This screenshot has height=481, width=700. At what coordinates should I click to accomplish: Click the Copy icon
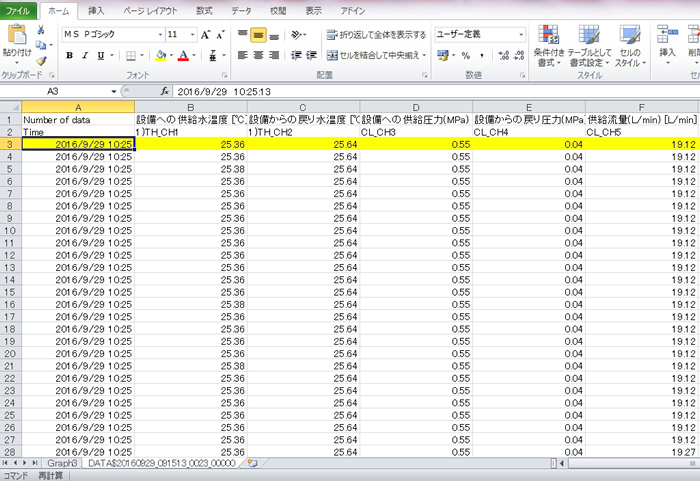pos(41,45)
